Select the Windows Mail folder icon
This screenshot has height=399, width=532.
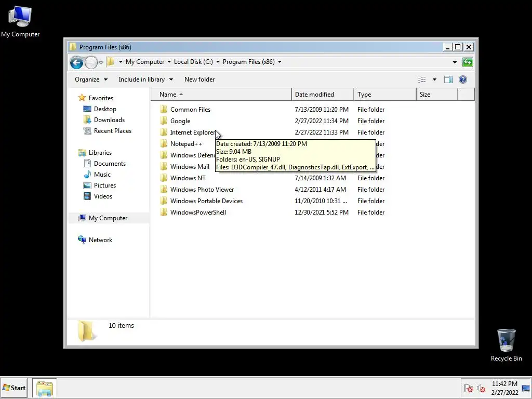click(x=164, y=167)
